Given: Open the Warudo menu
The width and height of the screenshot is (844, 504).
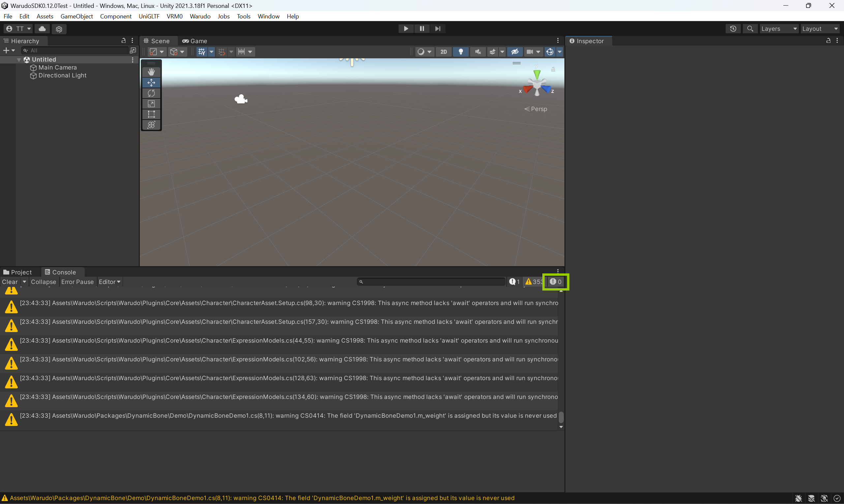Looking at the screenshot, I should [200, 16].
